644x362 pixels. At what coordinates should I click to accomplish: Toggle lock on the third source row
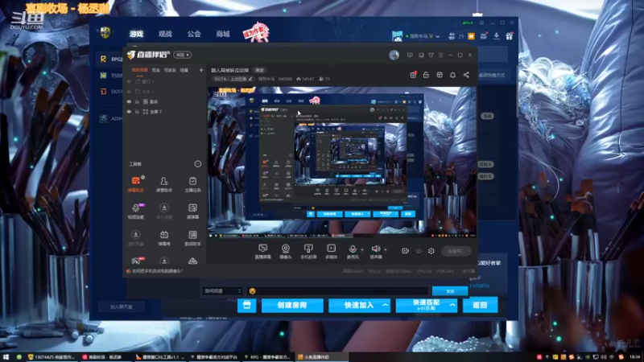pos(137,101)
